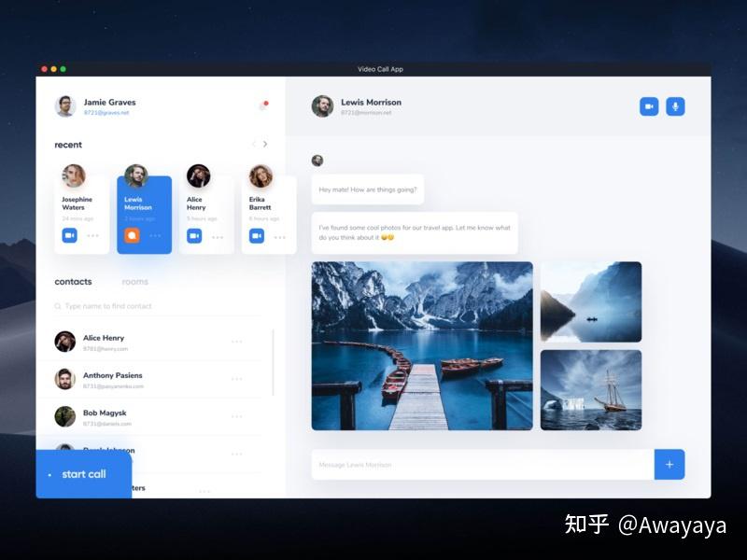Click plus button beside message field
The image size is (747, 560).
coord(669,464)
